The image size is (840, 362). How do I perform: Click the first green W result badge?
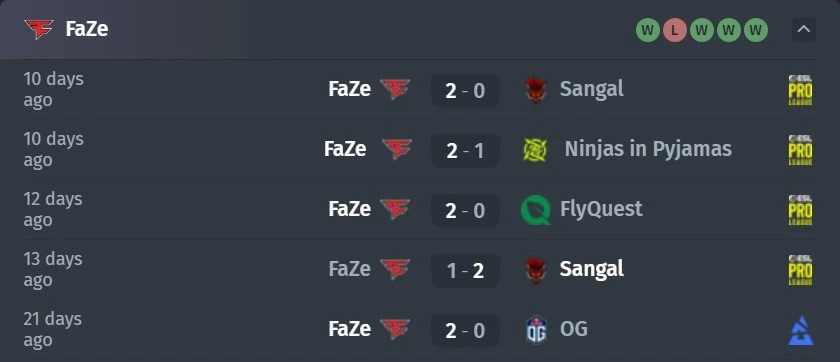[x=648, y=31]
